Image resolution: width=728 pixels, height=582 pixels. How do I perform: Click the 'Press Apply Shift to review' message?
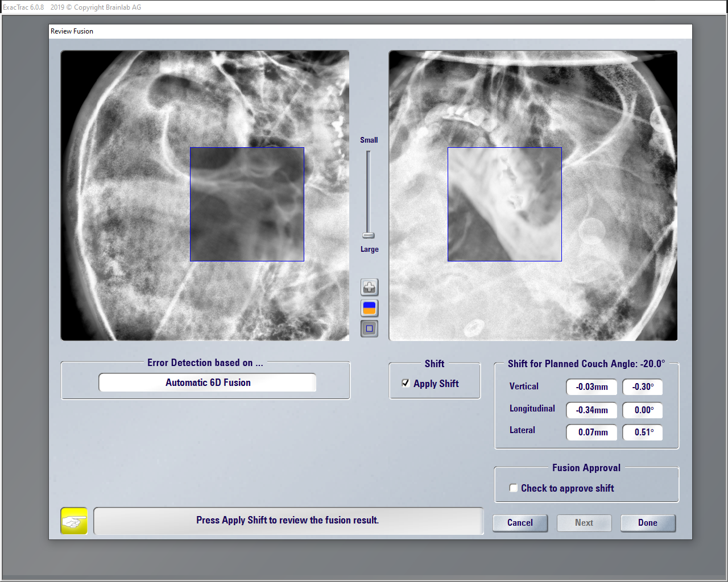click(x=288, y=520)
